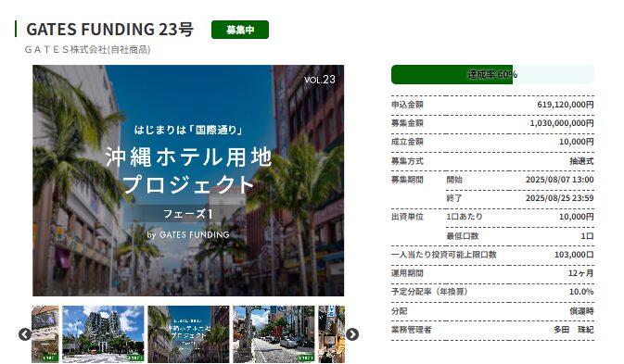
Task: Click the 申込金額 label
Action: [407, 105]
